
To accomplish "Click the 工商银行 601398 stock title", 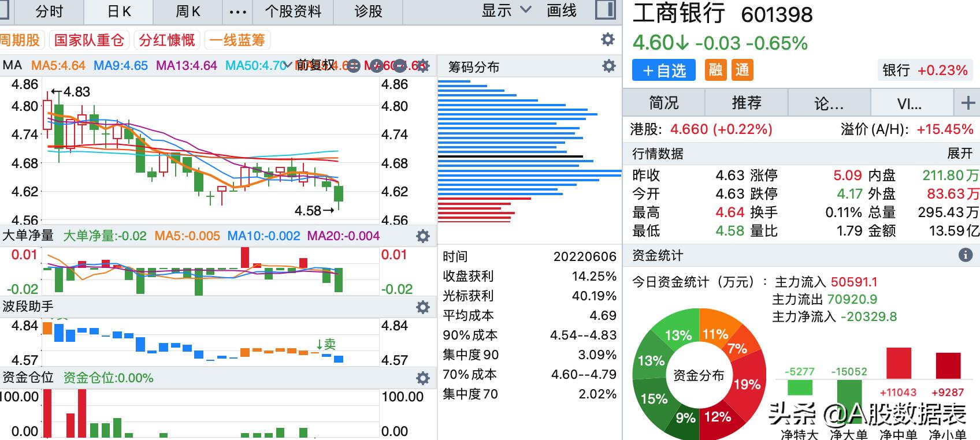I will (722, 14).
